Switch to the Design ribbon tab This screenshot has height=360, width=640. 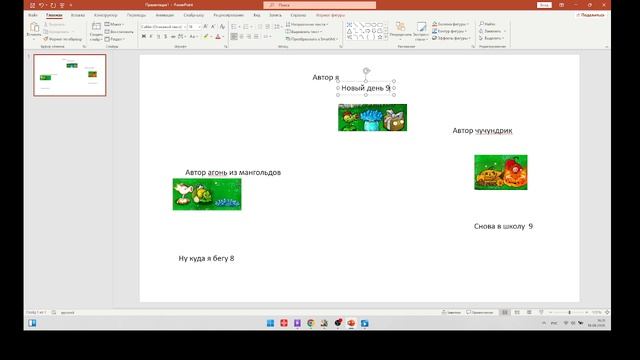(x=106, y=15)
